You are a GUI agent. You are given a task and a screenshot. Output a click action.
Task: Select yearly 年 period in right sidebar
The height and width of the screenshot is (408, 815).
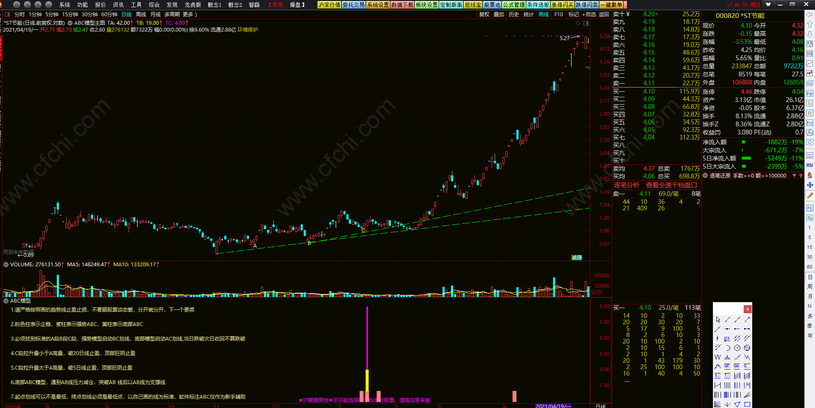(810, 335)
